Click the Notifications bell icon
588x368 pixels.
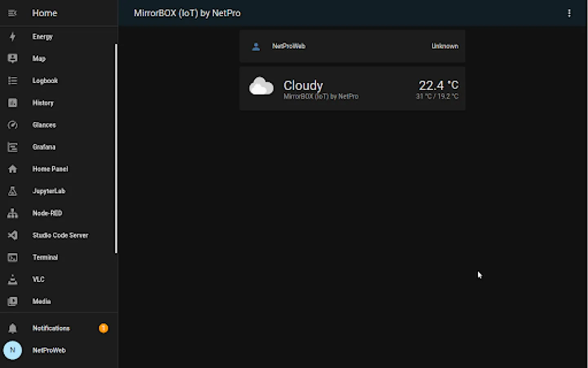pos(13,328)
